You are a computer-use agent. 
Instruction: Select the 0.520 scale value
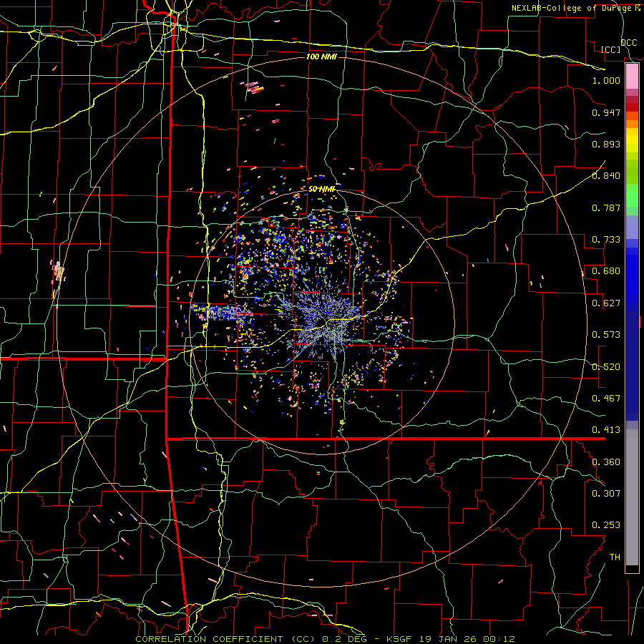606,367
